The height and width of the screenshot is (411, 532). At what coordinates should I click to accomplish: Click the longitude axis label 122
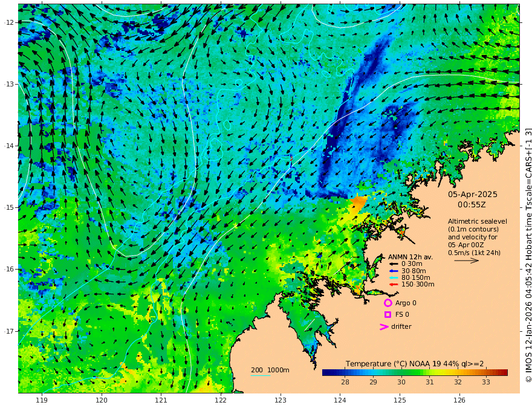pyautogui.click(x=221, y=401)
